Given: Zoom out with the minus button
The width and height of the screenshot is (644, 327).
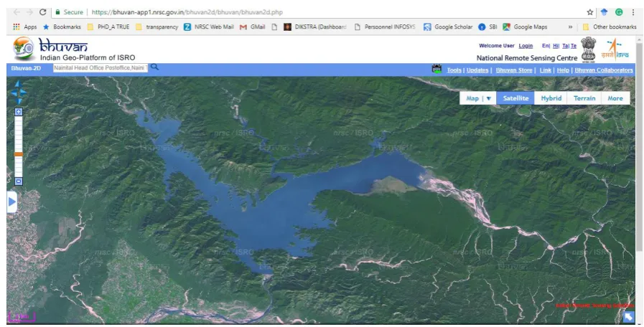Looking at the screenshot, I should pos(19,181).
